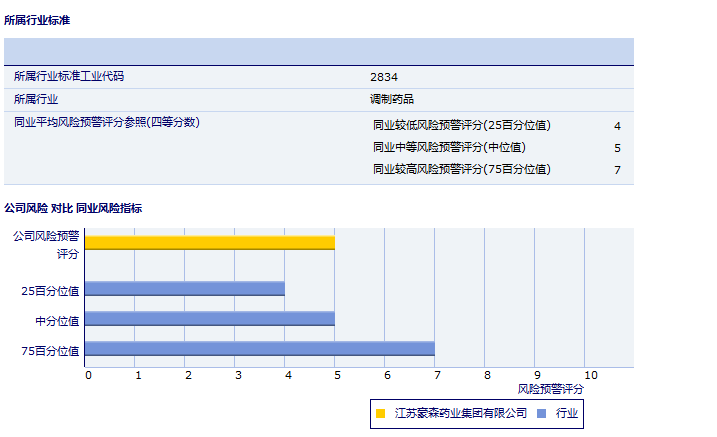
Task: Select the yellow company risk score bar
Action: 209,242
